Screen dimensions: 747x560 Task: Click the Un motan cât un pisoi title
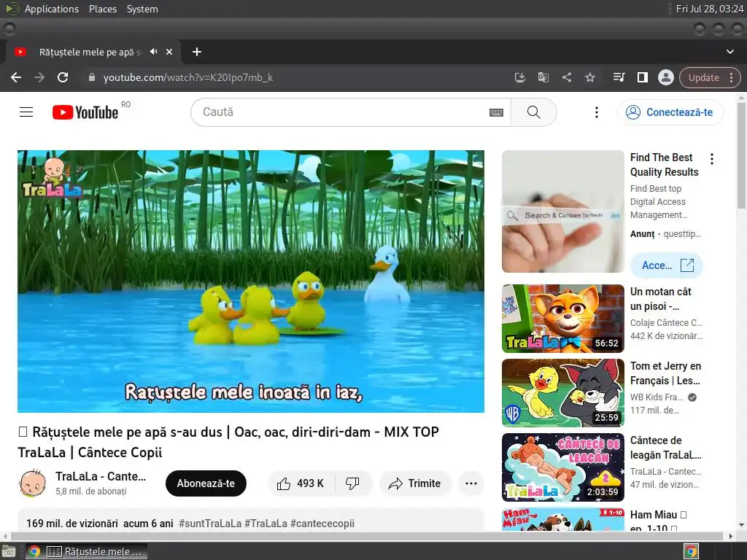pyautogui.click(x=660, y=298)
